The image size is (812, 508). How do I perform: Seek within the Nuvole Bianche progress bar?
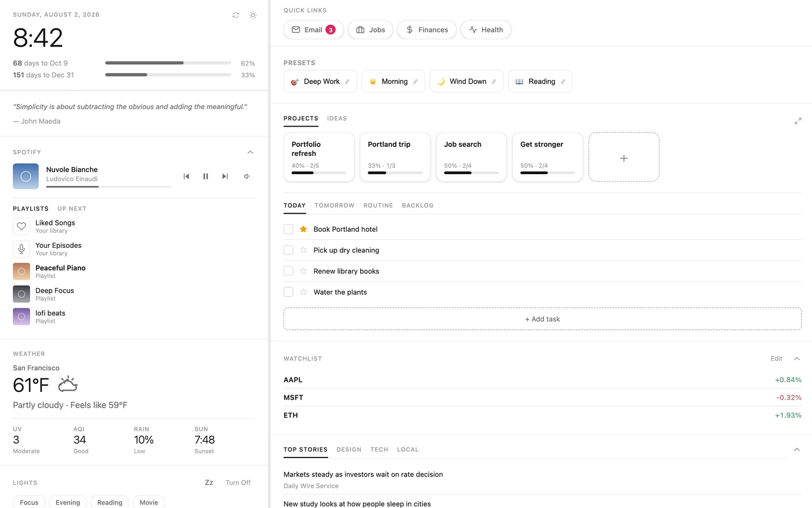pyautogui.click(x=108, y=186)
